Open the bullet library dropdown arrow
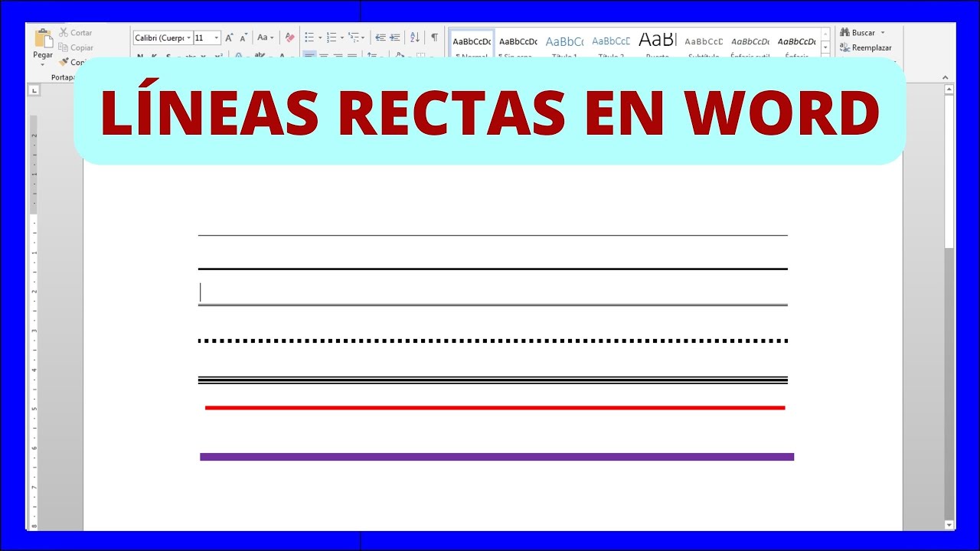Screen dimensions: 980x551 (319, 37)
